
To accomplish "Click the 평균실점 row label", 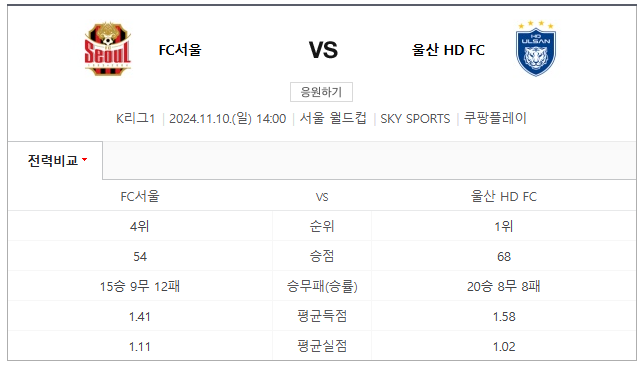I will tap(322, 346).
